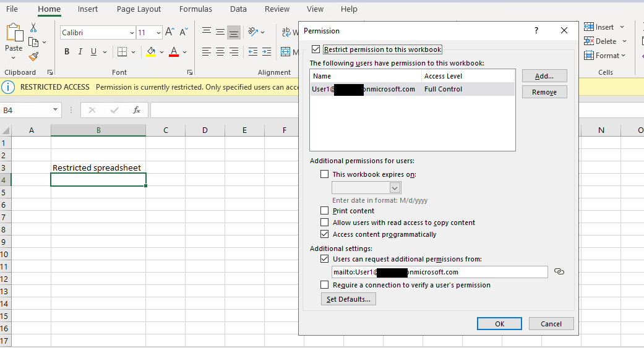
Task: Confirm with the OK button
Action: [499, 324]
